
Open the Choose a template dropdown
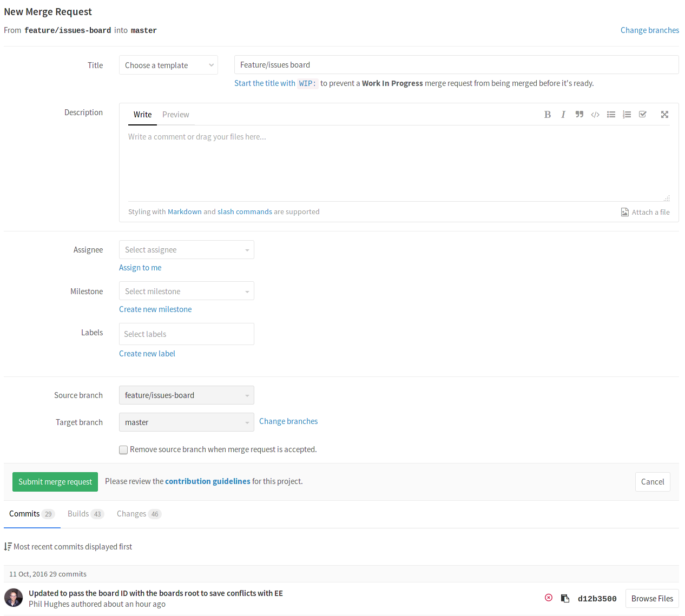click(168, 64)
